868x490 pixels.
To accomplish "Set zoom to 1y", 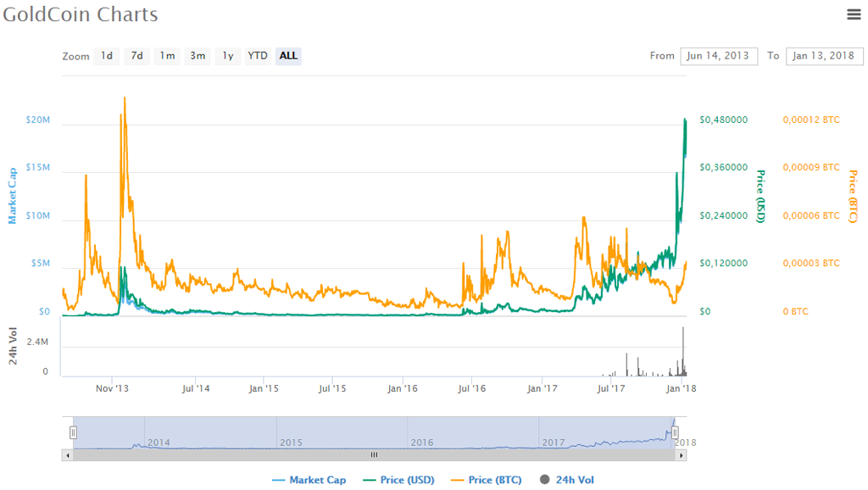I will pyautogui.click(x=227, y=56).
